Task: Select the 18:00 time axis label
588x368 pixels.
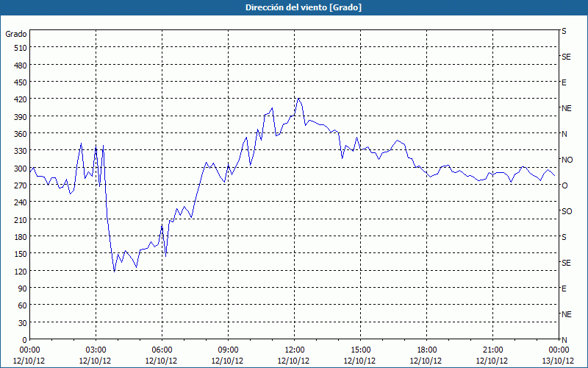Action: [x=427, y=350]
